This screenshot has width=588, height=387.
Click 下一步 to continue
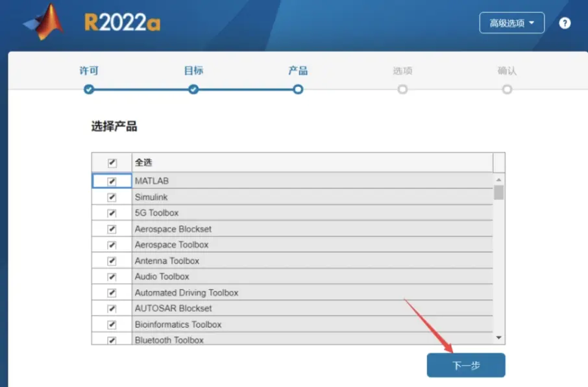466,365
